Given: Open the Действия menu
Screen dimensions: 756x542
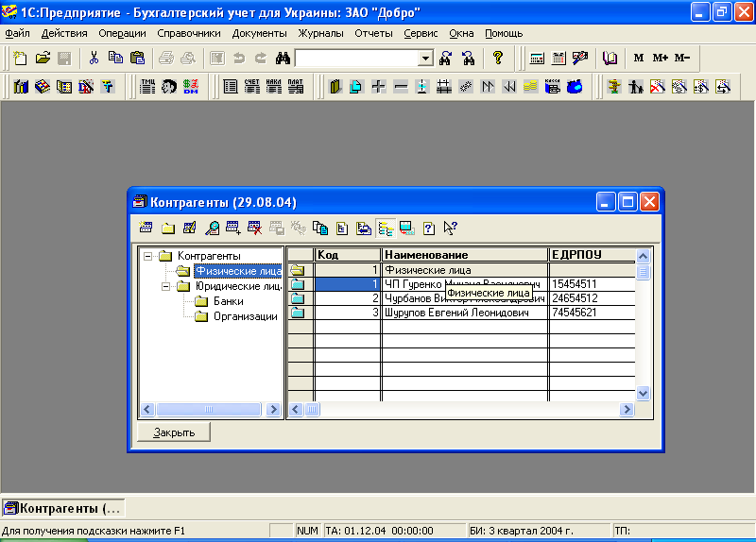Looking at the screenshot, I should click(x=64, y=33).
